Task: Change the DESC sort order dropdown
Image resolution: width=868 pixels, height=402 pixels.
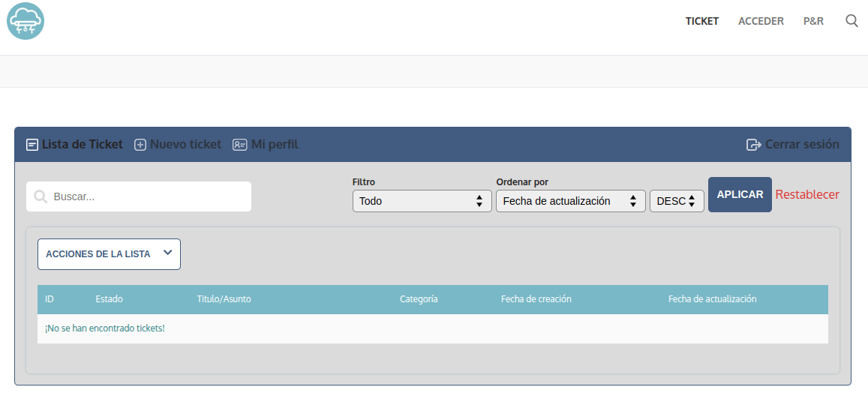Action: pos(676,201)
